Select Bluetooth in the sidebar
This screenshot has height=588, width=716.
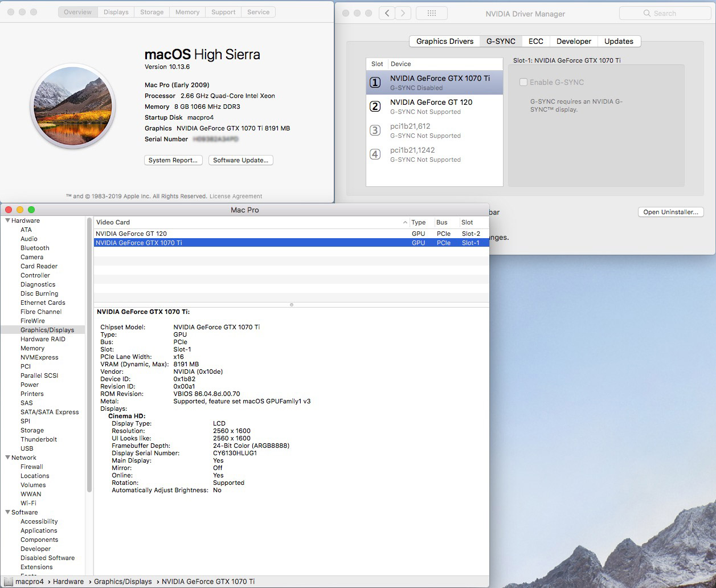[x=35, y=248]
